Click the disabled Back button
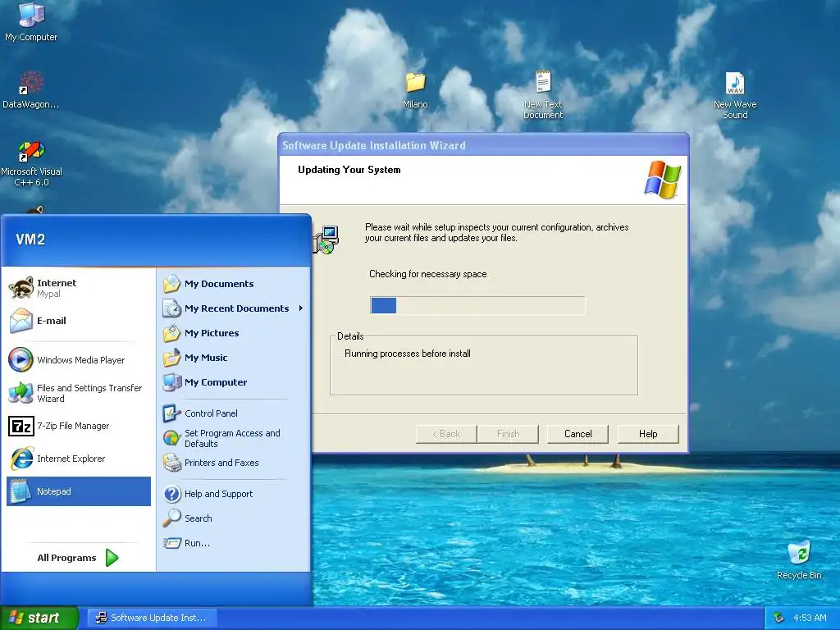 point(446,434)
